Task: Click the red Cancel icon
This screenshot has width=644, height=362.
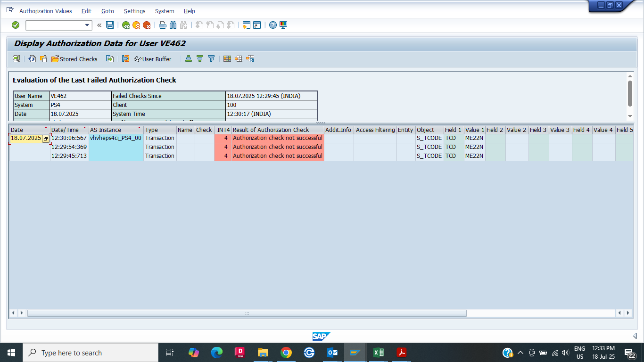Action: pos(147,25)
